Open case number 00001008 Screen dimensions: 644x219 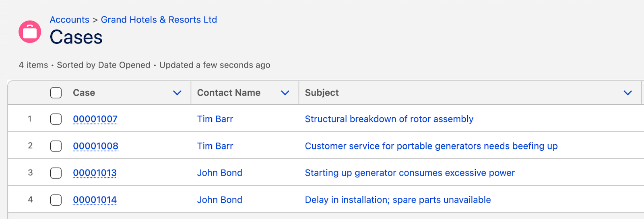[95, 146]
